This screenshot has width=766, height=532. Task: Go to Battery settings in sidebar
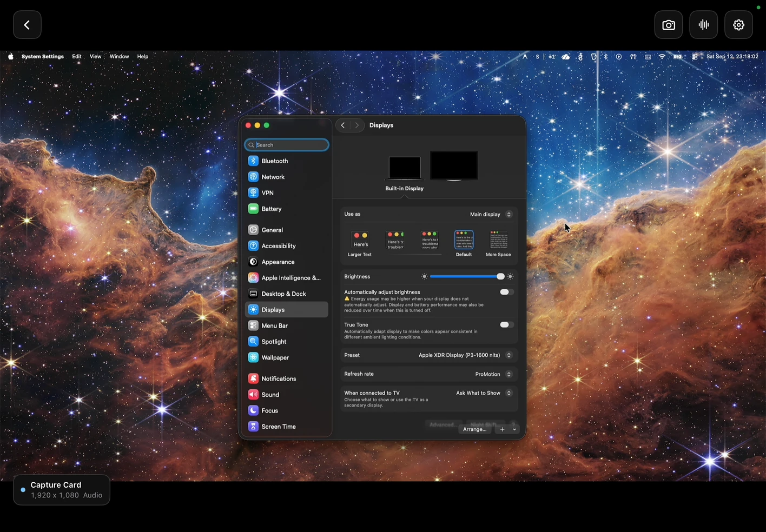coord(286,209)
